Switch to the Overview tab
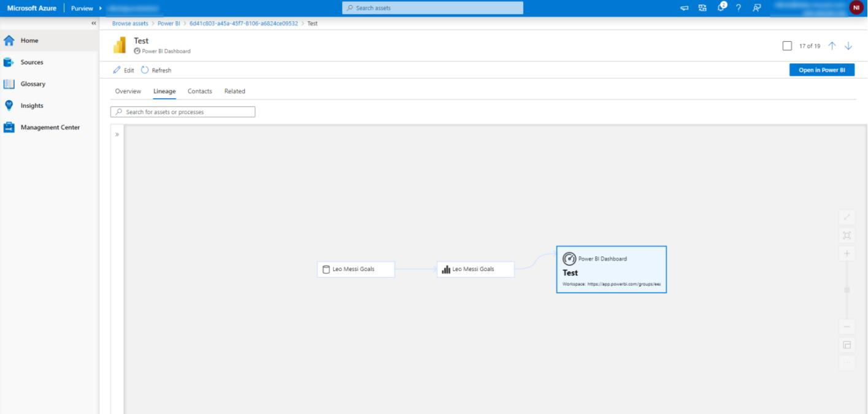This screenshot has width=868, height=414. click(x=128, y=91)
